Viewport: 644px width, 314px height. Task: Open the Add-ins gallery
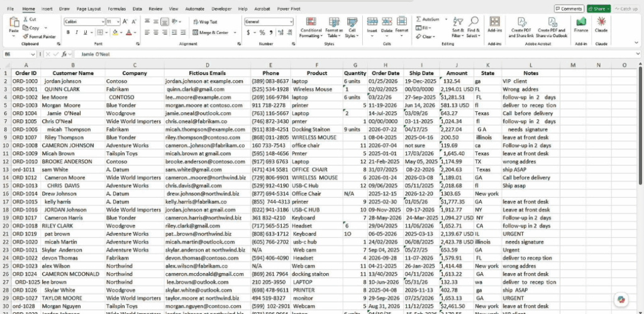(494, 25)
